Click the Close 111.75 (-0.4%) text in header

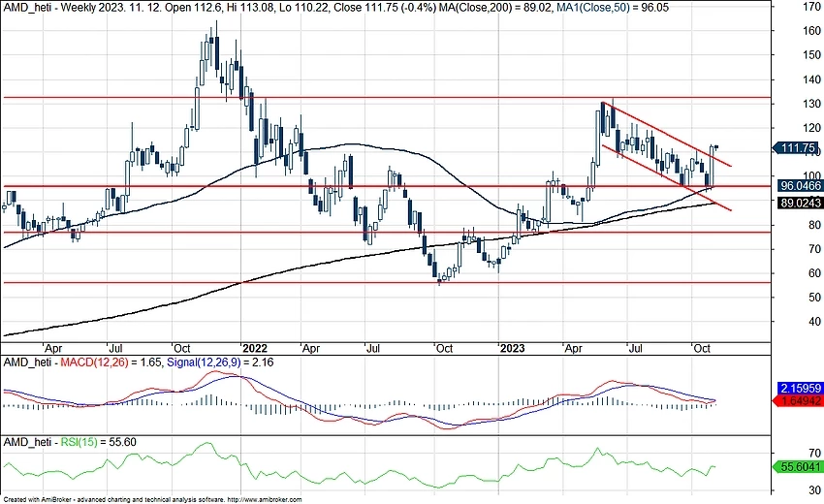386,8
